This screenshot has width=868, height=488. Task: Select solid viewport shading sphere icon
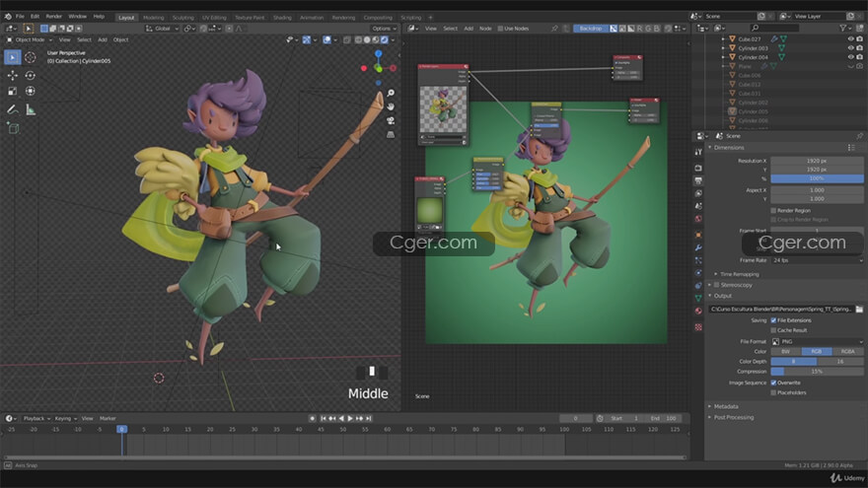click(x=367, y=39)
